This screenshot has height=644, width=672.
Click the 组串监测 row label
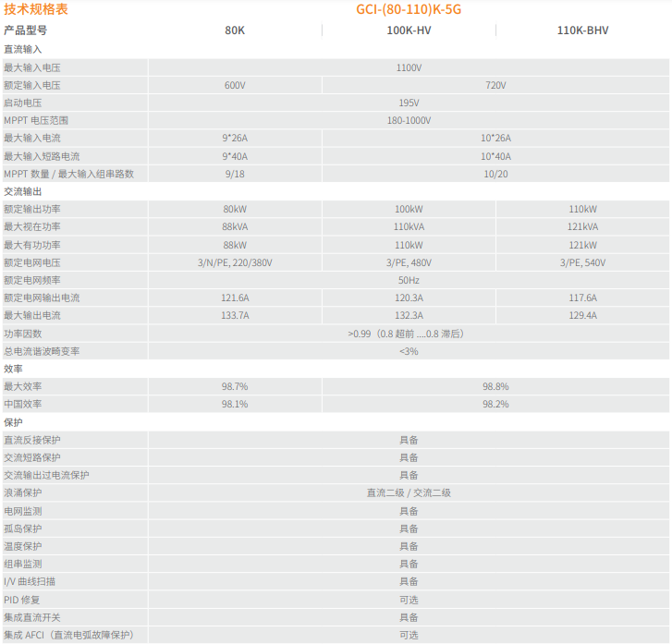point(23,564)
